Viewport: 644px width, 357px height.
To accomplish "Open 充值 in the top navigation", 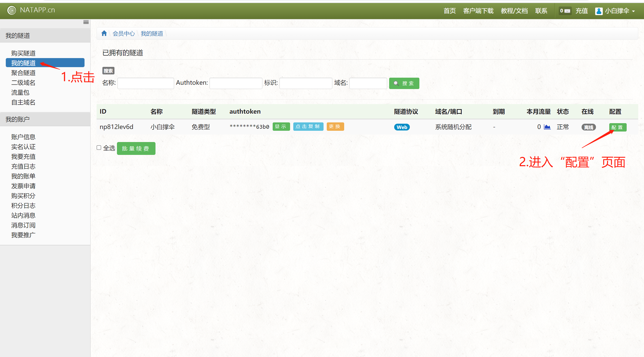I will (581, 11).
